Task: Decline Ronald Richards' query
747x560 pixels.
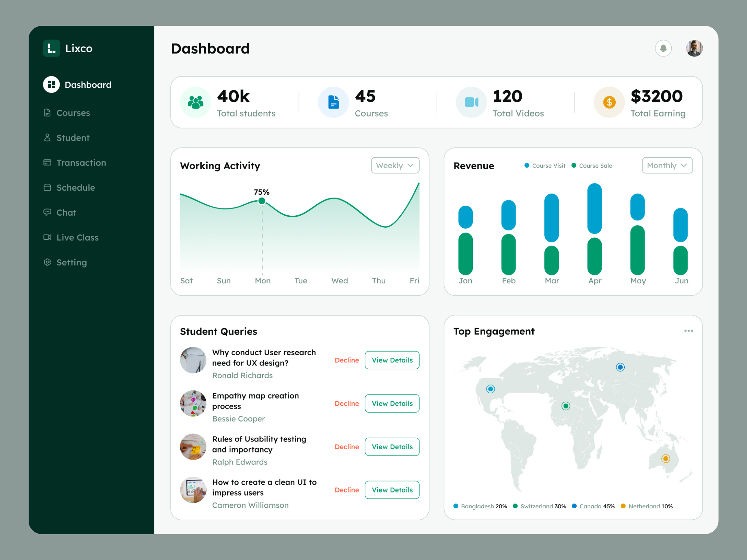Action: tap(346, 360)
